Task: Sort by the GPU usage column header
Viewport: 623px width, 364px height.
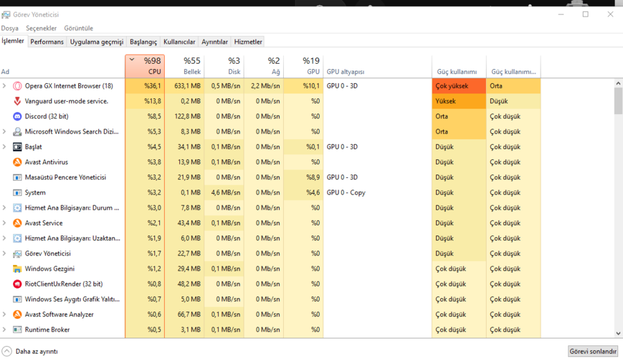Action: (x=304, y=66)
